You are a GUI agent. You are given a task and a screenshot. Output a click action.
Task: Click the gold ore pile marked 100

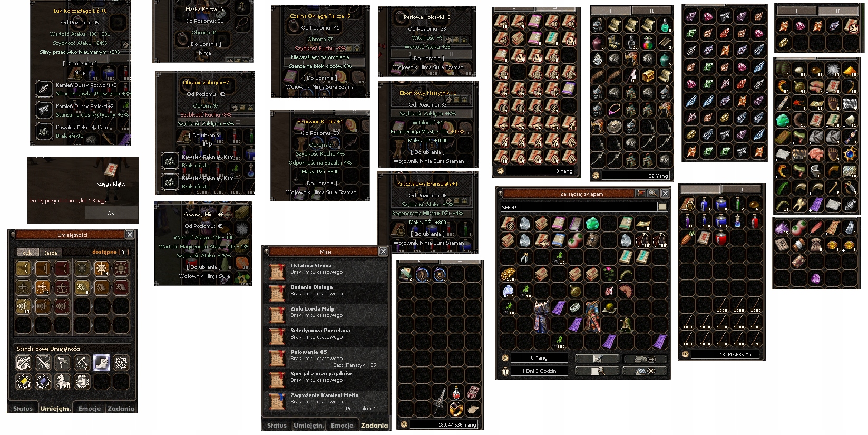(509, 274)
